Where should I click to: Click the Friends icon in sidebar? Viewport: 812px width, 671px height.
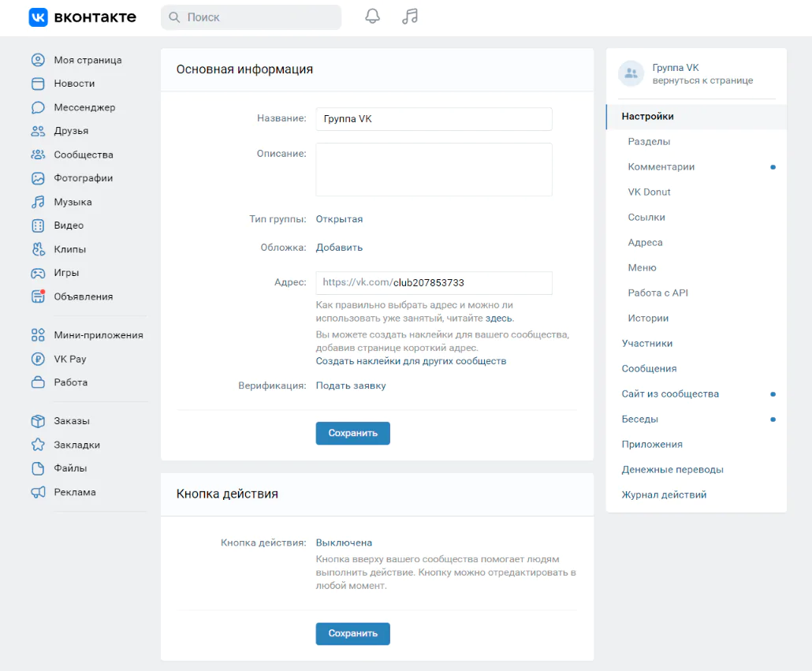38,131
